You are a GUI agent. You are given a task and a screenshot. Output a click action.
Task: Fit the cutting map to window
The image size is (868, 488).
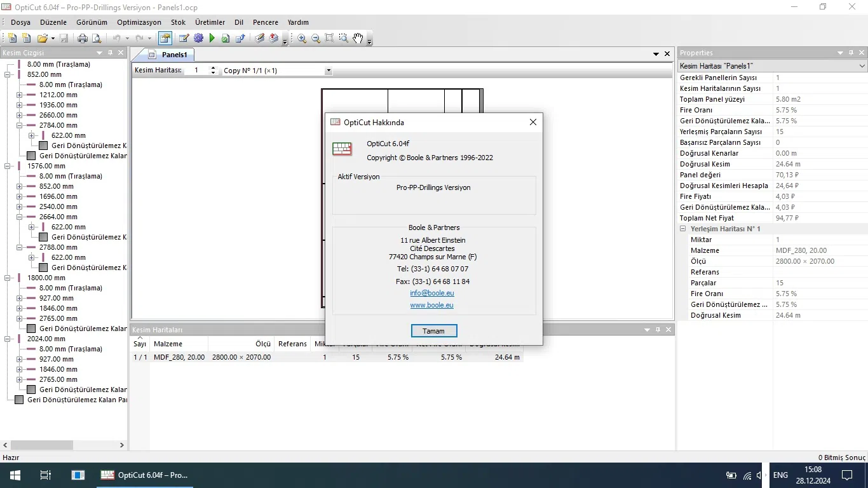pyautogui.click(x=330, y=38)
